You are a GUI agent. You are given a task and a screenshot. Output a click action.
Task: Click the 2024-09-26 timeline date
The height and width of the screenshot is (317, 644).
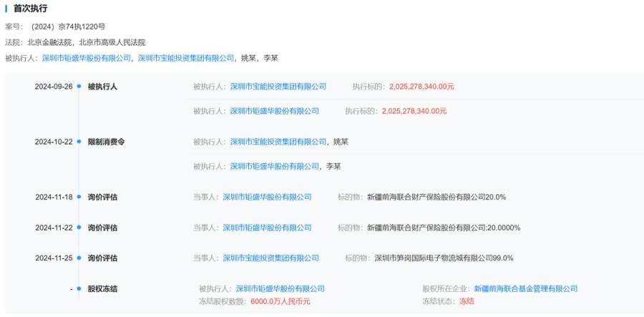point(54,87)
